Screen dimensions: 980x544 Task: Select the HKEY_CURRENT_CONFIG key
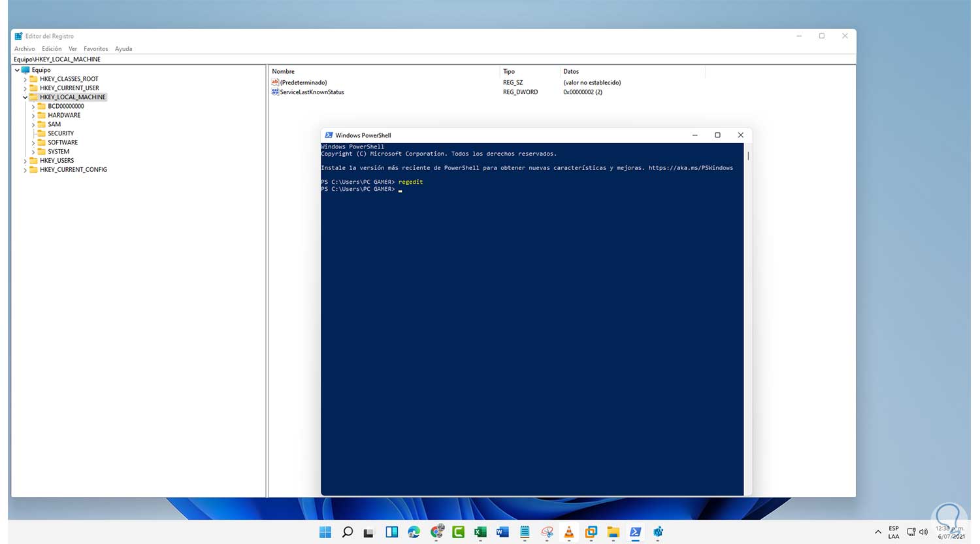coord(73,170)
